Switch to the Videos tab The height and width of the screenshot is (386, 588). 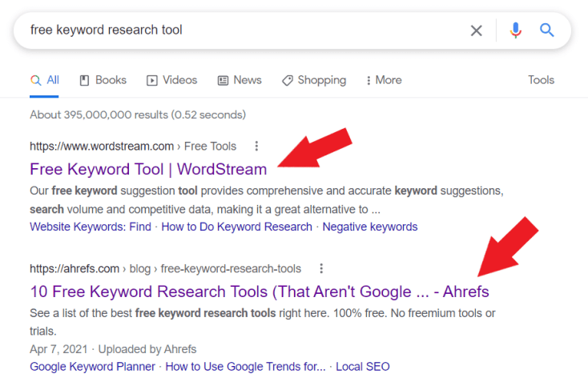click(171, 80)
